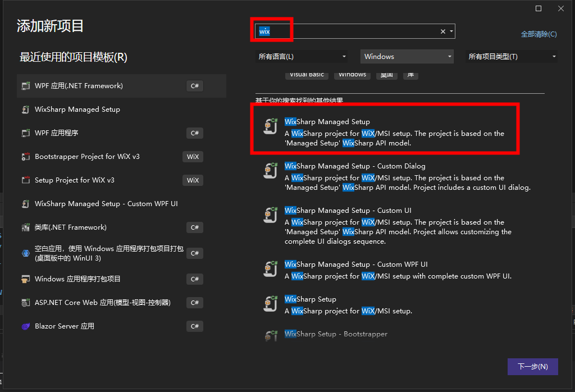Screen dimensions: 575x392
Task: Select WixSharp Managed Setup - Custom Dialog result
Action: (x=400, y=177)
